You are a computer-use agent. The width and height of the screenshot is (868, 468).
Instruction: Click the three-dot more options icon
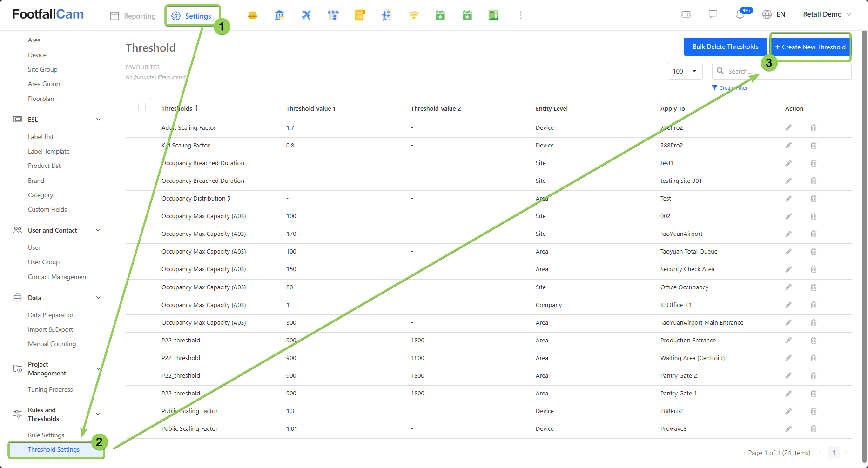[x=520, y=15]
